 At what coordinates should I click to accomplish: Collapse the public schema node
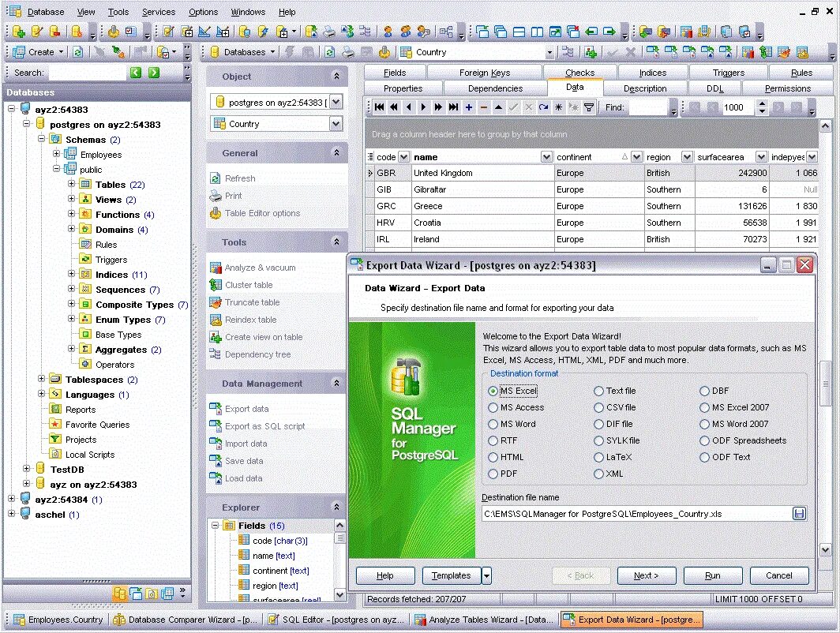[x=56, y=169]
